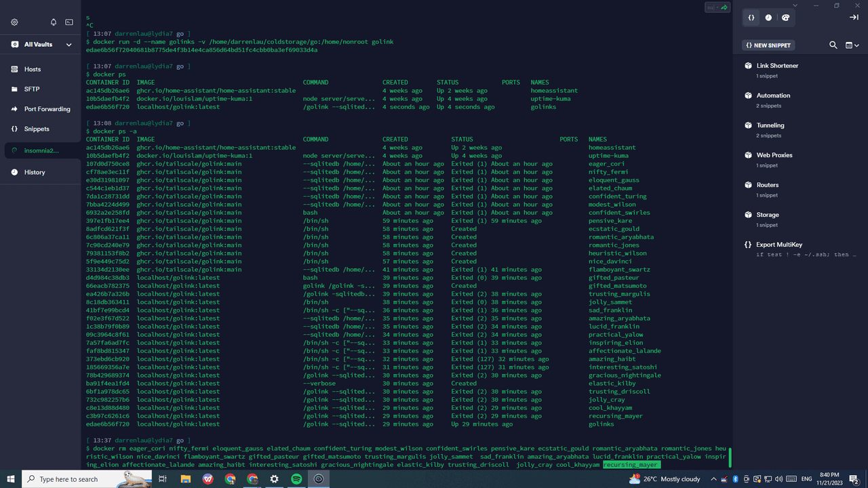This screenshot has height=488, width=868.
Task: Select the snippets braces tab in right panel
Action: coord(751,18)
